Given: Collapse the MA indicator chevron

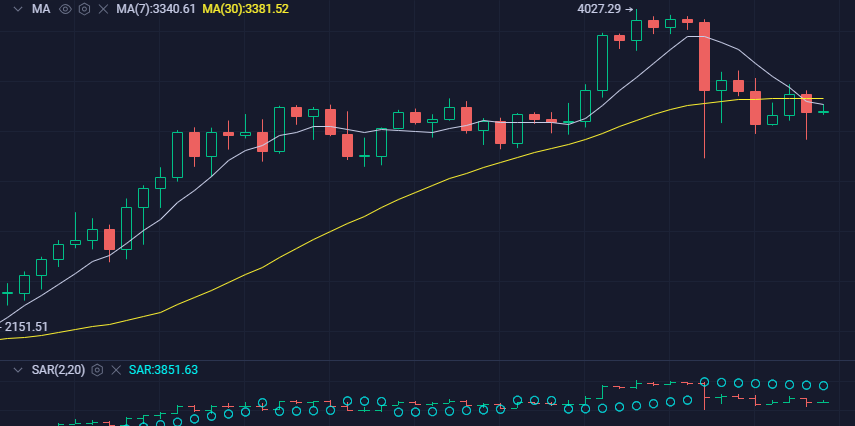Looking at the screenshot, I should (18, 9).
